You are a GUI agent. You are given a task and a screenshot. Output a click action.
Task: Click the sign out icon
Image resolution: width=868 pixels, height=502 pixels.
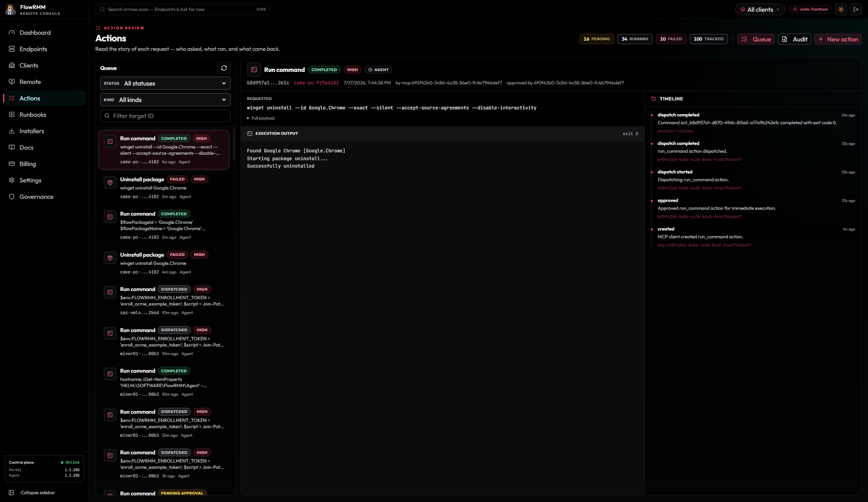click(x=856, y=9)
